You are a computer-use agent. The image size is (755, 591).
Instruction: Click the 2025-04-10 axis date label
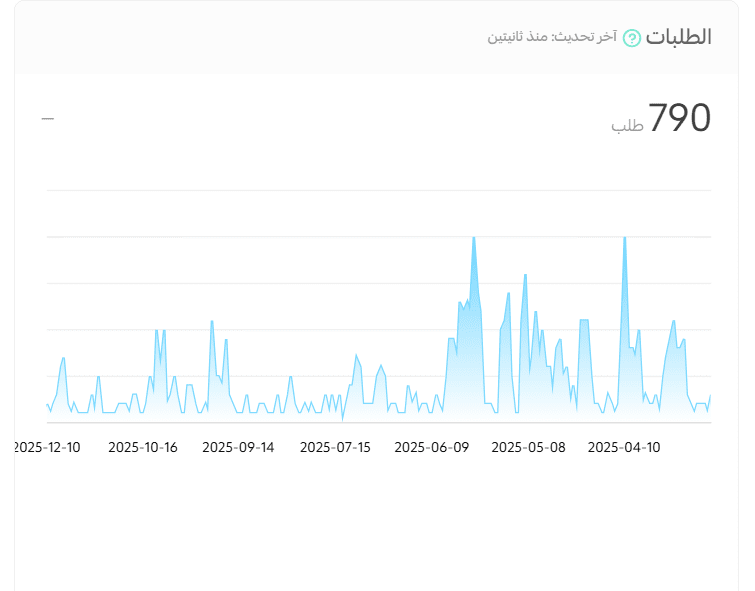coord(624,447)
